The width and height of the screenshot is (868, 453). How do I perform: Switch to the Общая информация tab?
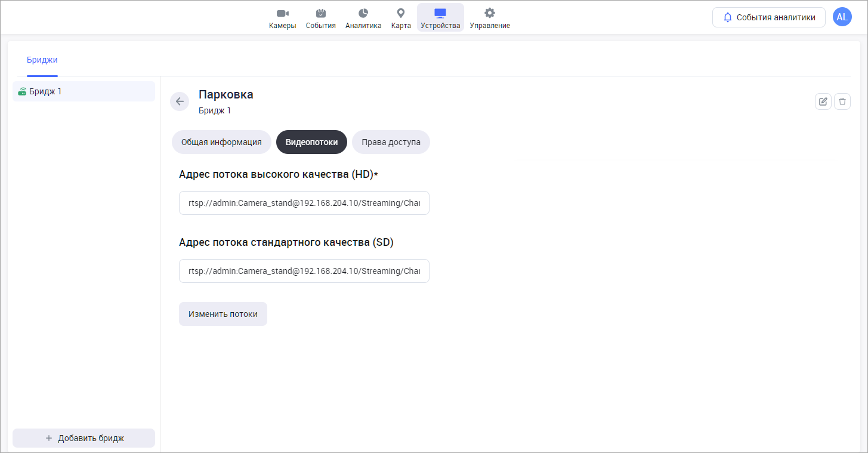tap(221, 142)
